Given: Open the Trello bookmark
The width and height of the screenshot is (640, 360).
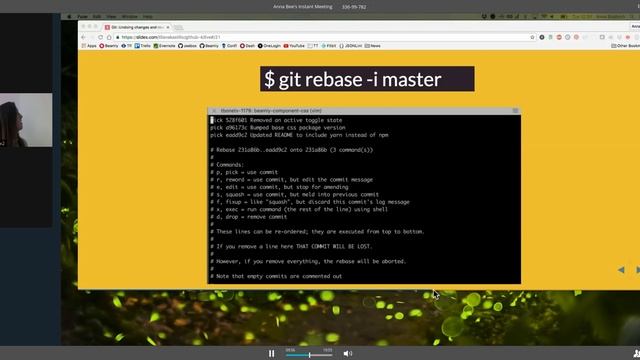Looking at the screenshot, I should pyautogui.click(x=143, y=46).
